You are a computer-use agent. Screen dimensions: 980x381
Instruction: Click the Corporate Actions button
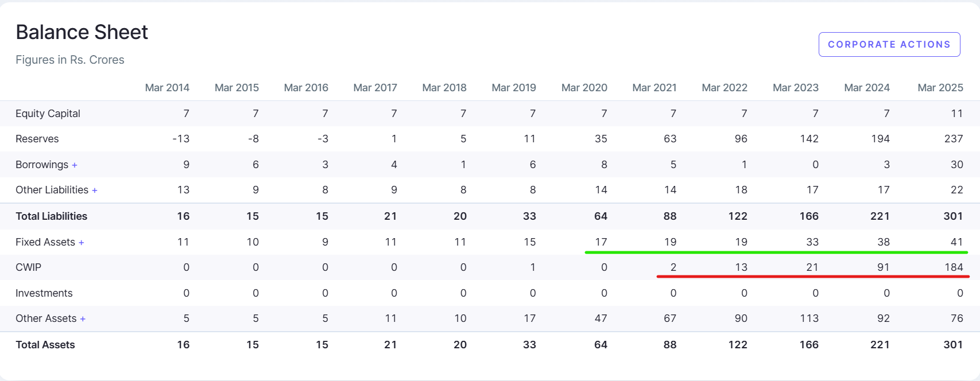(x=889, y=45)
